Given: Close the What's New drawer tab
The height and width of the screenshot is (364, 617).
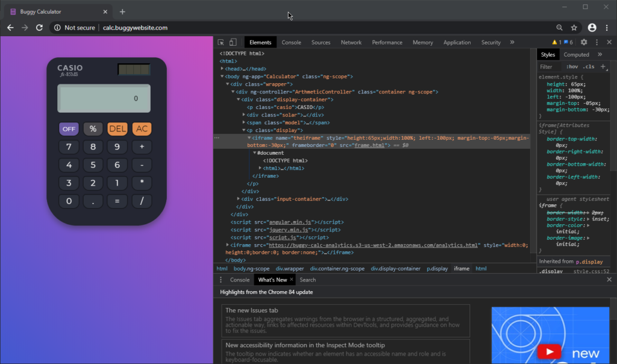Looking at the screenshot, I should 291,280.
